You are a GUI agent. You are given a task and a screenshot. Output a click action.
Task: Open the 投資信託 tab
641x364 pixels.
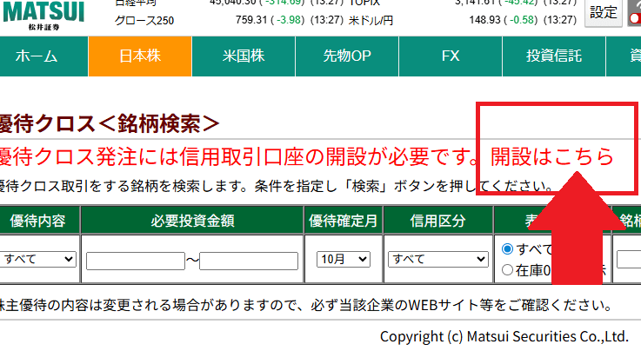coord(554,56)
